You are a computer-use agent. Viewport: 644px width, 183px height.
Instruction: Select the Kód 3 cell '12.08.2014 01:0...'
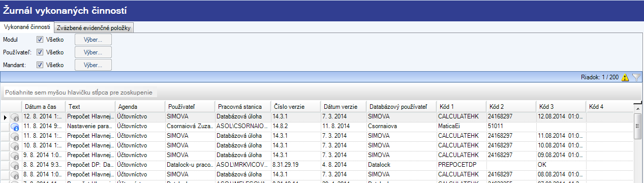coord(561,117)
